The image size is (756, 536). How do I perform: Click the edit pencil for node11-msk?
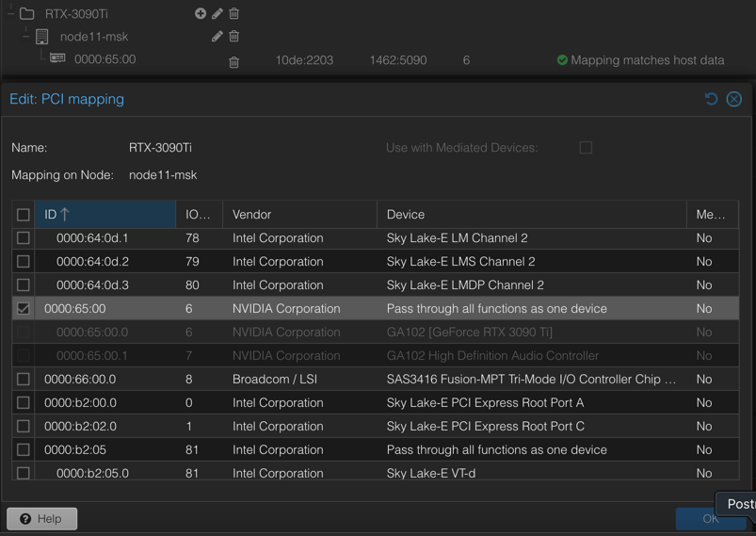(217, 36)
